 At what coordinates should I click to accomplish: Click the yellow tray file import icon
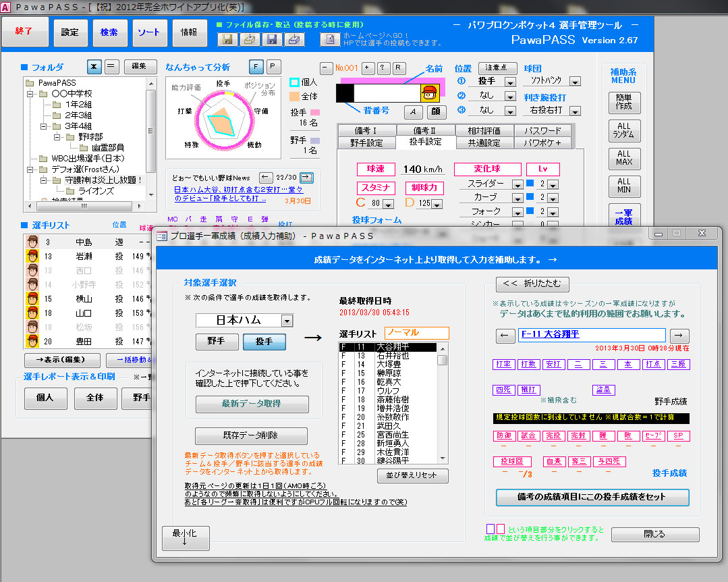point(250,39)
